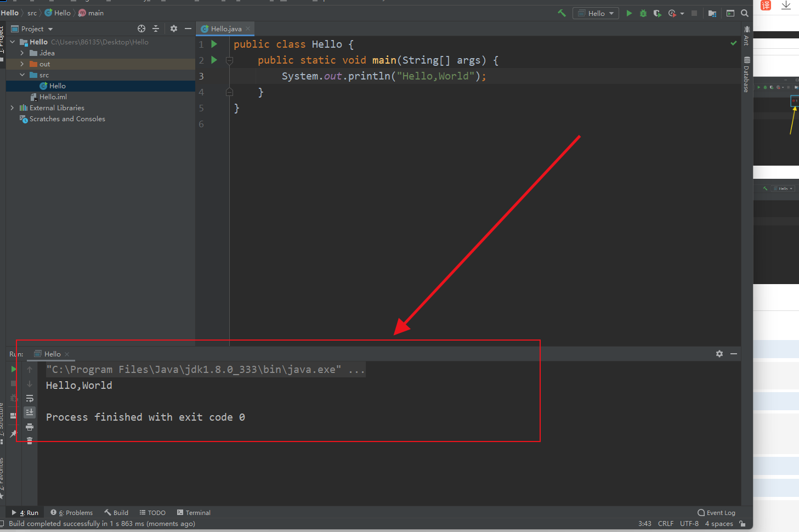This screenshot has width=799, height=532.
Task: Click the 3:43 cursor position indicator
Action: [x=645, y=524]
